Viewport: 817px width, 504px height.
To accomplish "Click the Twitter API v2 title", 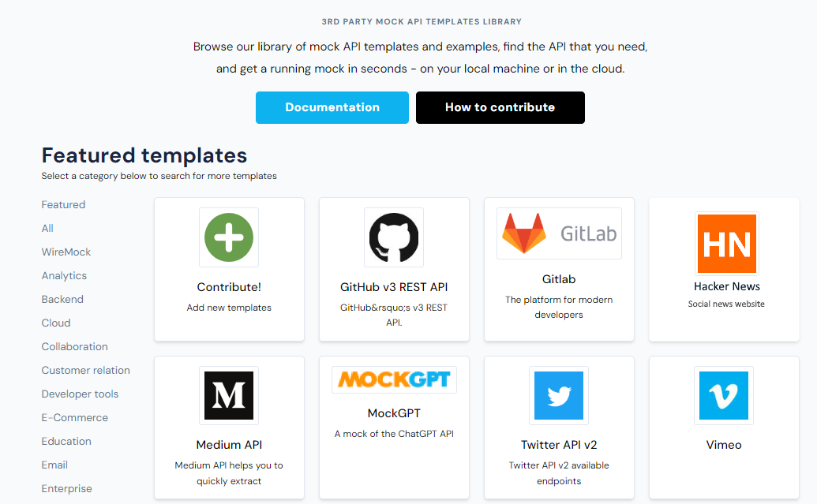I will [559, 445].
